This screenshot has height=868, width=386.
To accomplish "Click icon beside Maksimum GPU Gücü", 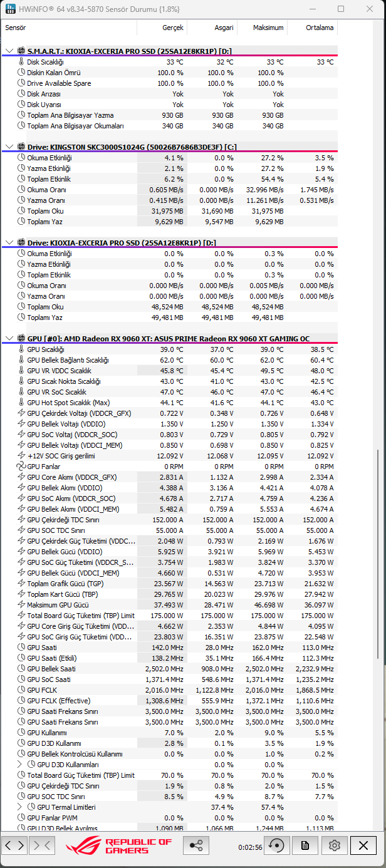I will point(21,605).
